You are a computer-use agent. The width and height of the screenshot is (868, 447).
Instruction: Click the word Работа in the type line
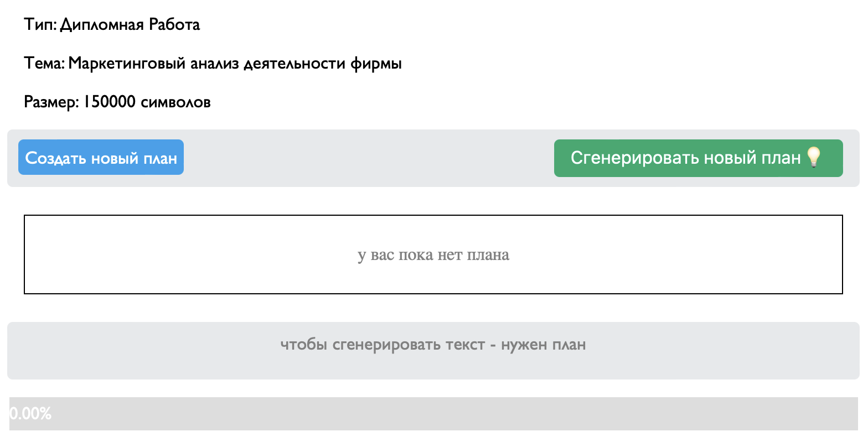pos(175,25)
